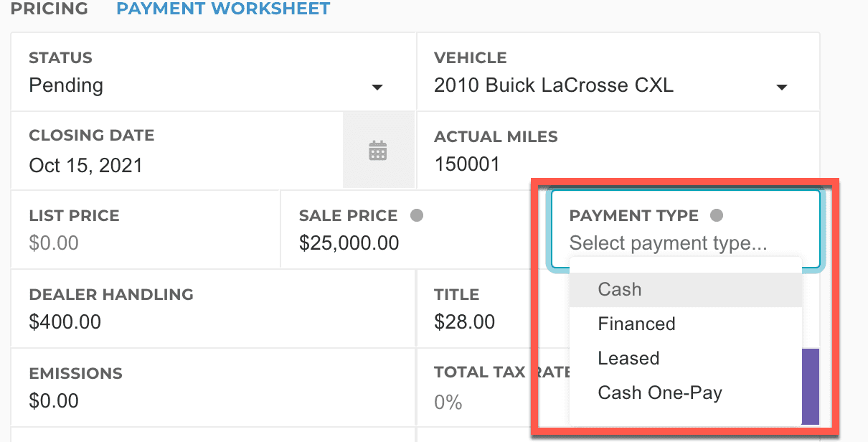Viewport: 868px width, 442px height.
Task: Click the purple button behind the dropdown
Action: (810, 386)
